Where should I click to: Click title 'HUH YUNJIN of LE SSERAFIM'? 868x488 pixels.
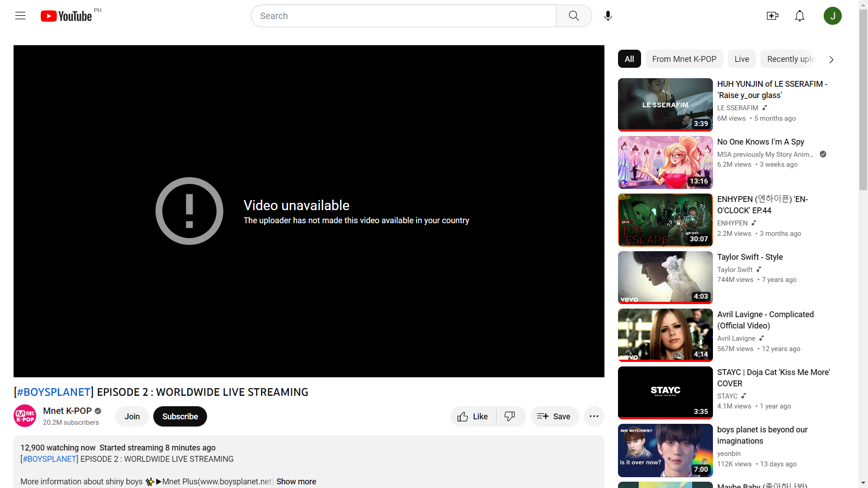pos(772,89)
